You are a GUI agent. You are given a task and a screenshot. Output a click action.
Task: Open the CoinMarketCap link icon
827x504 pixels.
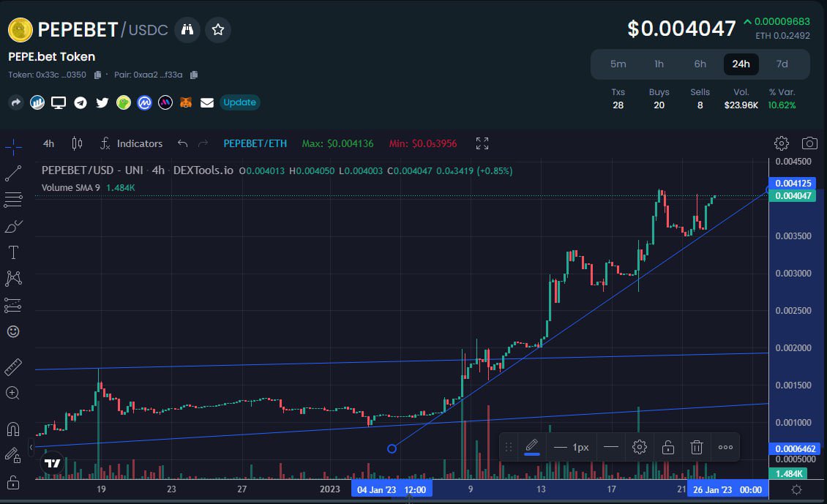(144, 102)
